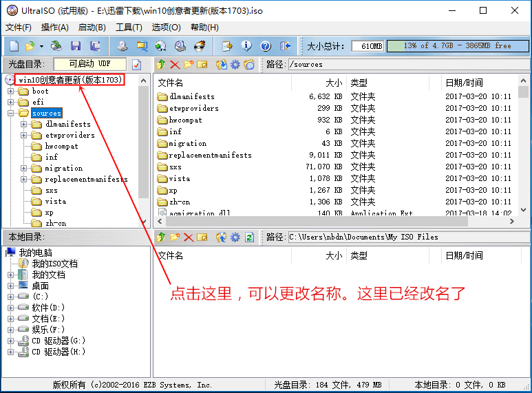The image size is (532, 393).
Task: Click the 日期/时间 column header in disc list
Action: tap(464, 83)
